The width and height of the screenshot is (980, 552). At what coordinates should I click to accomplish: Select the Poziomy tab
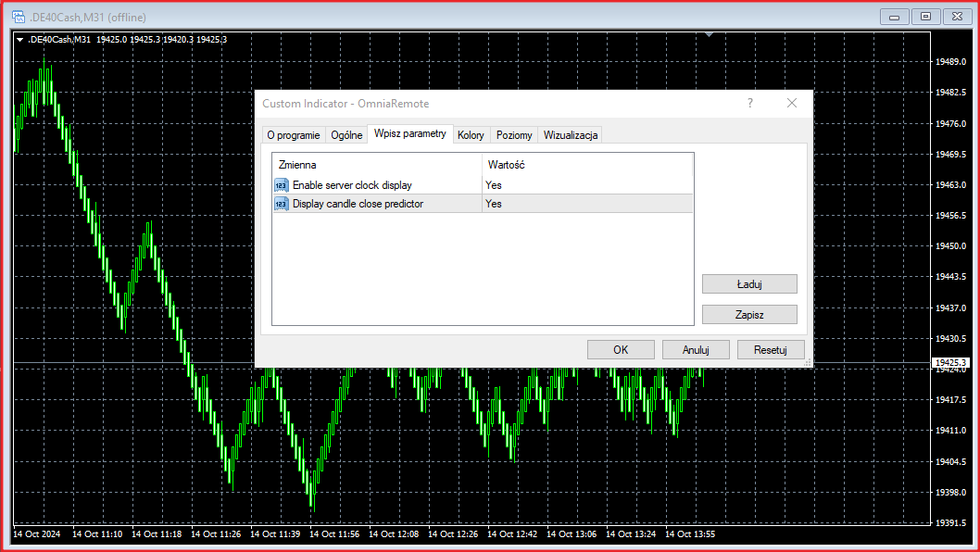tap(514, 135)
